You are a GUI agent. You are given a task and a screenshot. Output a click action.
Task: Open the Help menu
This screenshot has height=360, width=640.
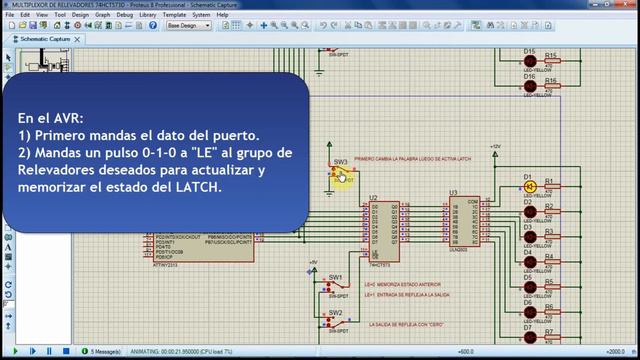click(x=222, y=15)
